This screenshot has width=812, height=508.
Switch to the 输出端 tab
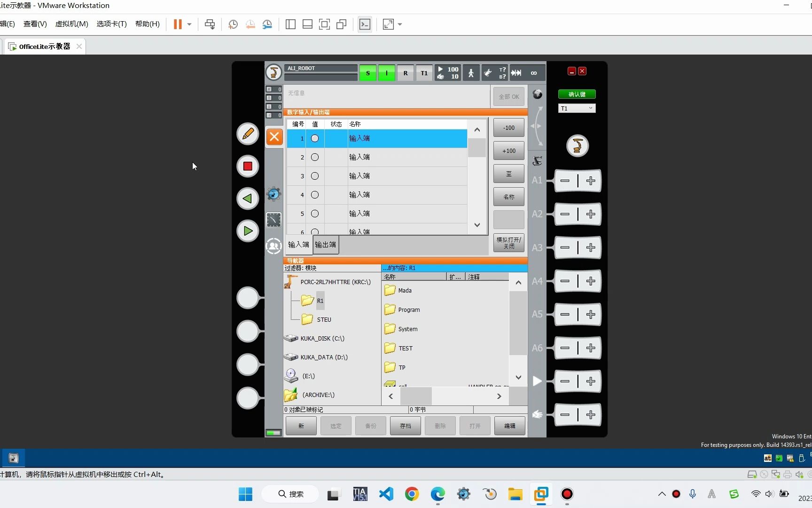(x=325, y=245)
